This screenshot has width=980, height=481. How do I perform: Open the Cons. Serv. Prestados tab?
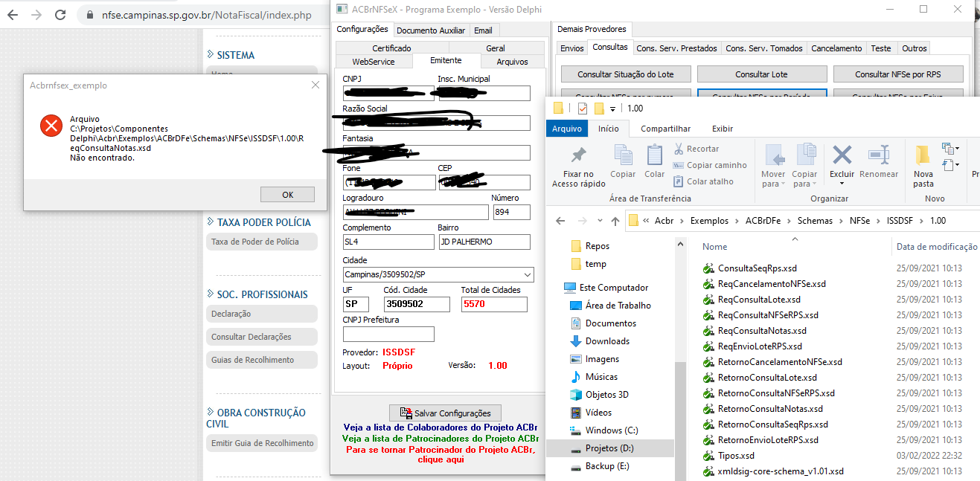676,48
